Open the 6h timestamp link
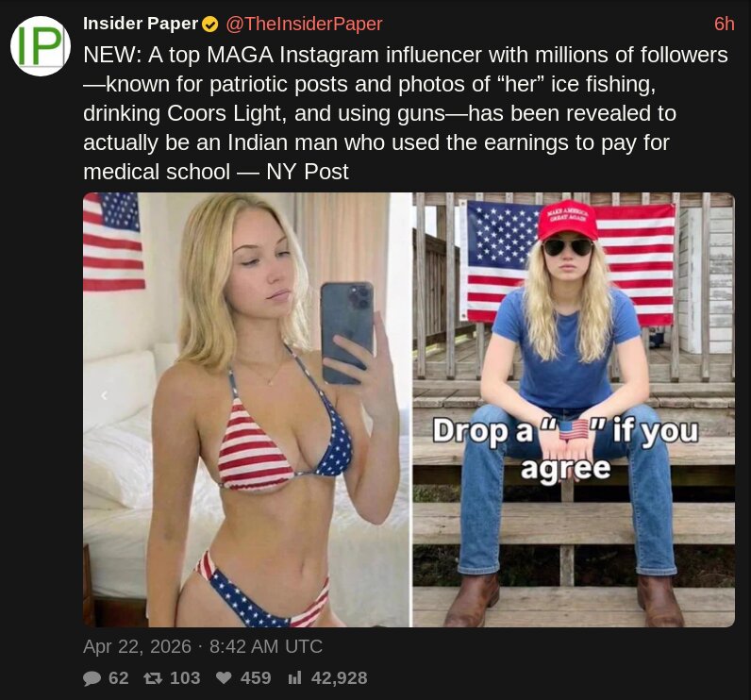The image size is (751, 700). pos(724,24)
